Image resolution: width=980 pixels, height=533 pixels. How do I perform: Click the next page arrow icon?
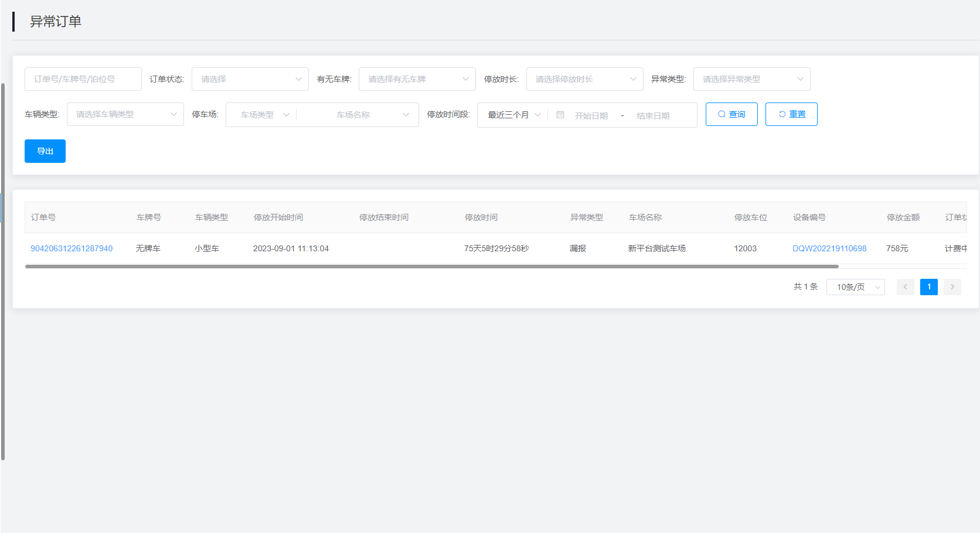pyautogui.click(x=952, y=287)
